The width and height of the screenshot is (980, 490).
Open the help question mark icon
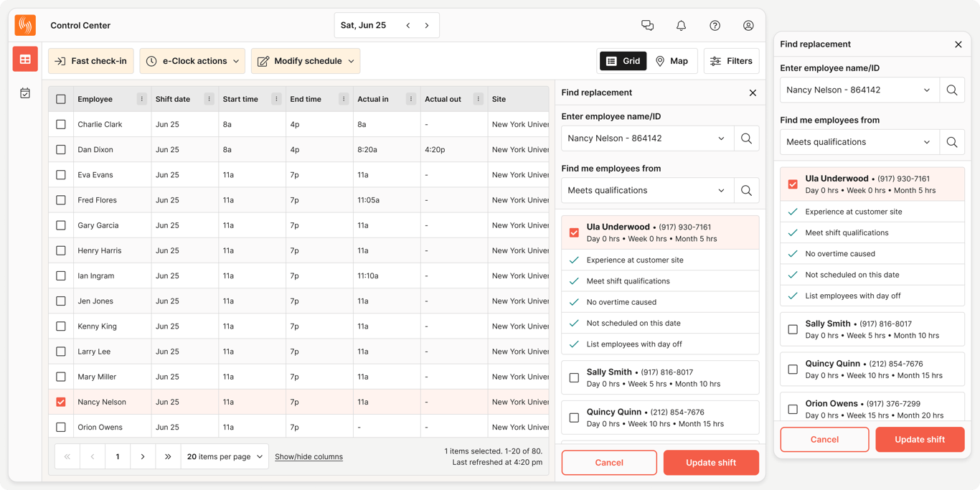coord(715,25)
